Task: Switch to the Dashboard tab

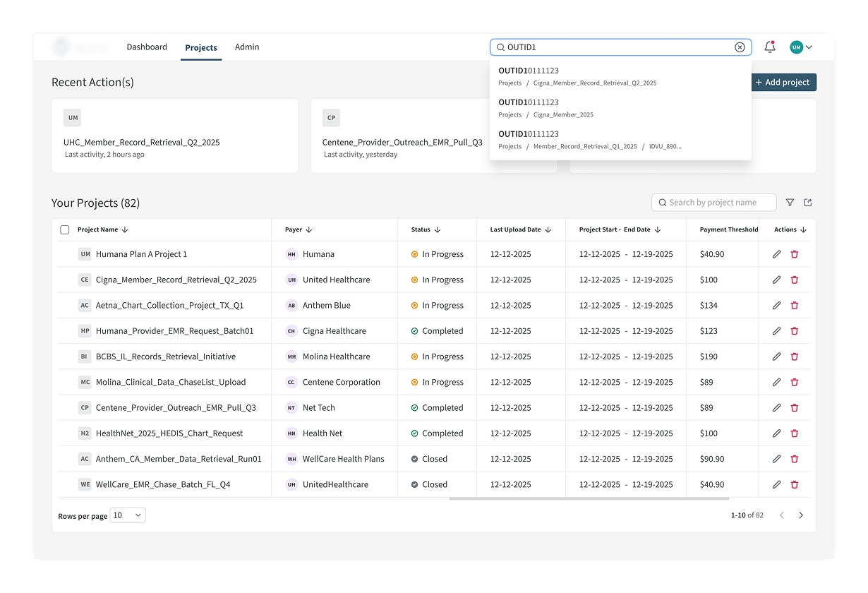Action: tap(147, 47)
